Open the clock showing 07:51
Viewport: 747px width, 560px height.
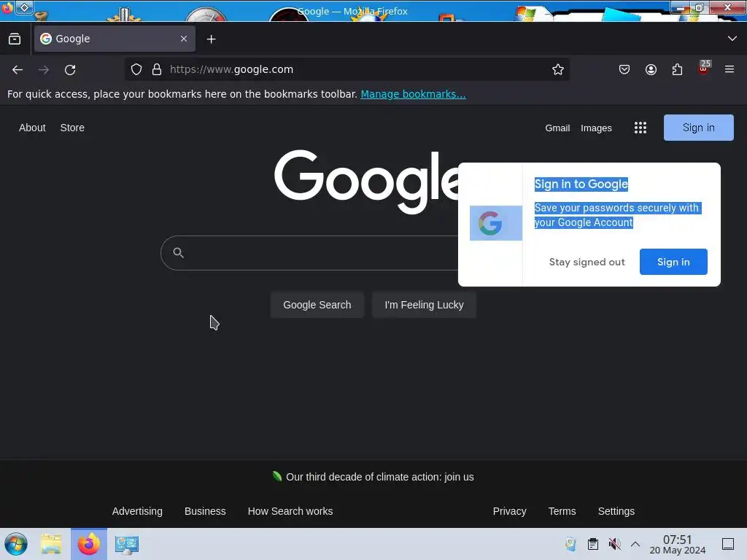(x=678, y=544)
